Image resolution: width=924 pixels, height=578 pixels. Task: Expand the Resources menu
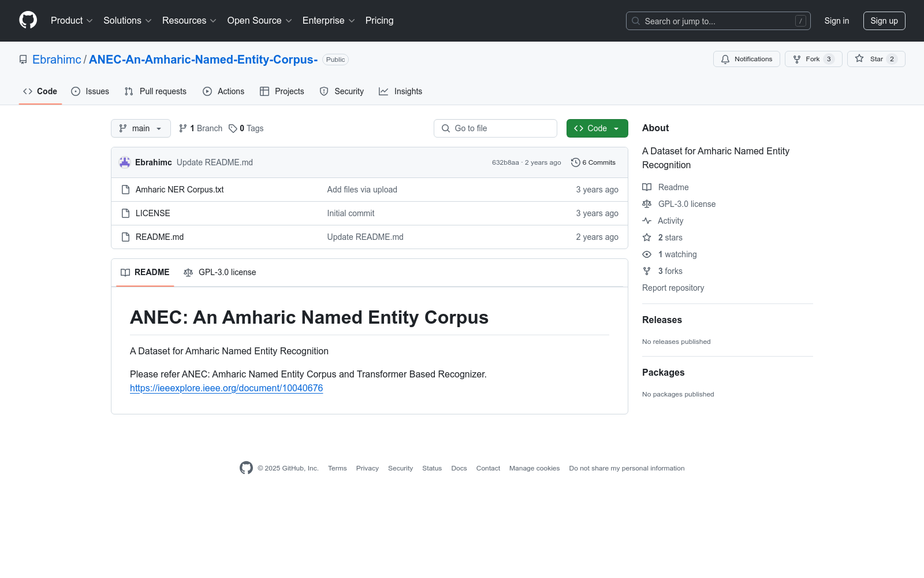[189, 21]
